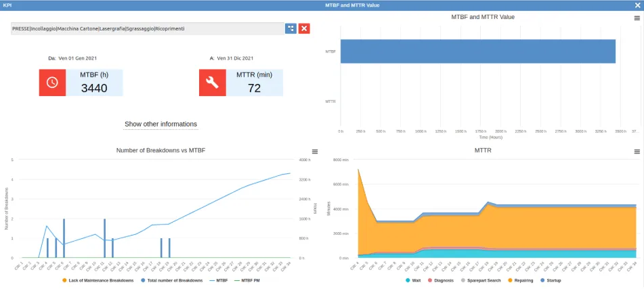Viewport: 644px width, 289px height.
Task: Close the MTBF and MTTR Value panel
Action: click(x=637, y=5)
